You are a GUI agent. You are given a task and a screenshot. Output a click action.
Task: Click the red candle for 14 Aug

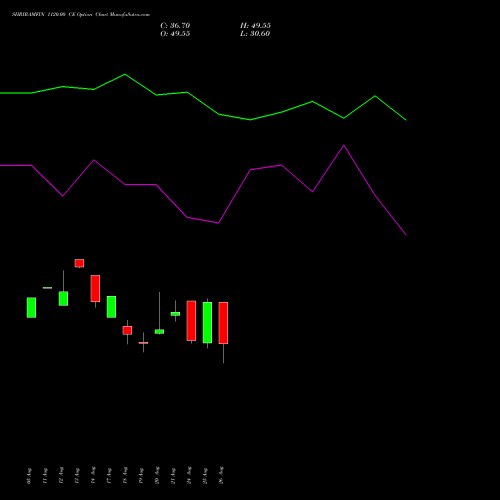[x=95, y=288]
